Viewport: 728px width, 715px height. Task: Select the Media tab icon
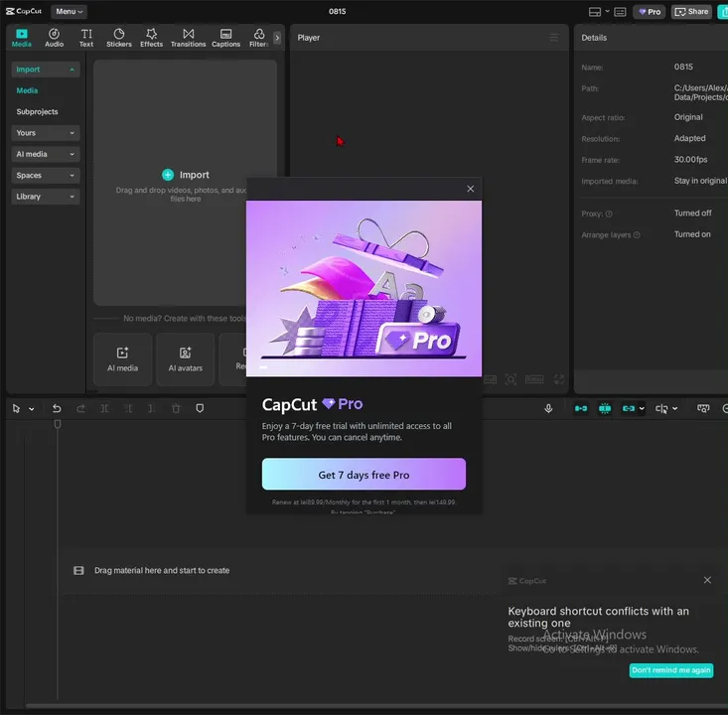click(22, 34)
